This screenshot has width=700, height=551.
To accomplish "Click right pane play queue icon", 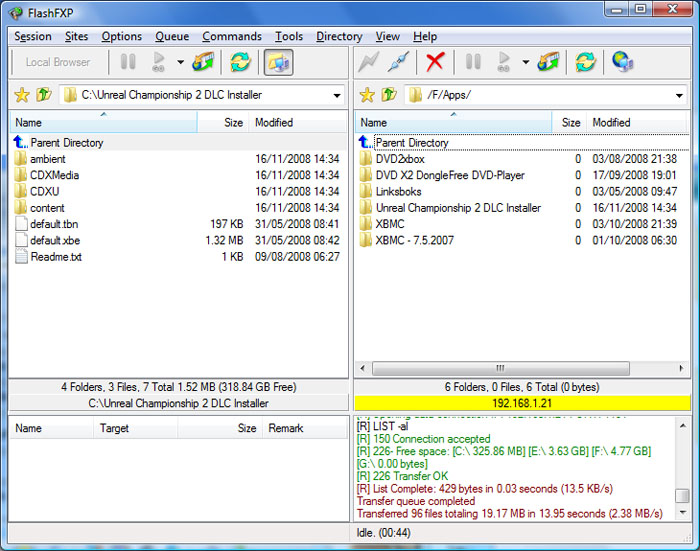I will pos(504,62).
